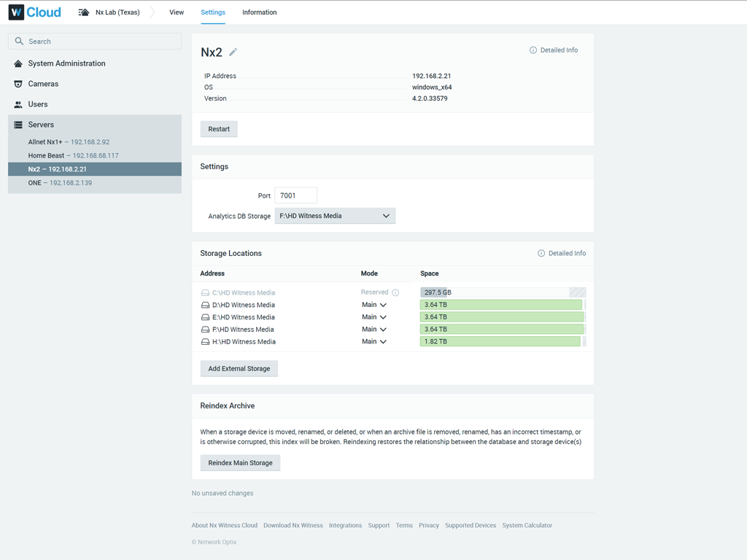Screen dimensions: 747x560
Task: Select server Home Beast 192.168.68.117
Action: 95,156
